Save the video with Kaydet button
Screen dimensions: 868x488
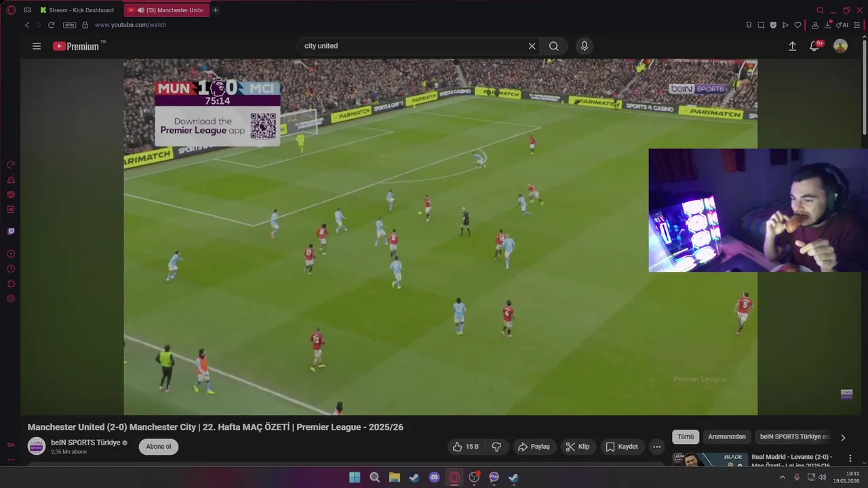[x=622, y=447]
